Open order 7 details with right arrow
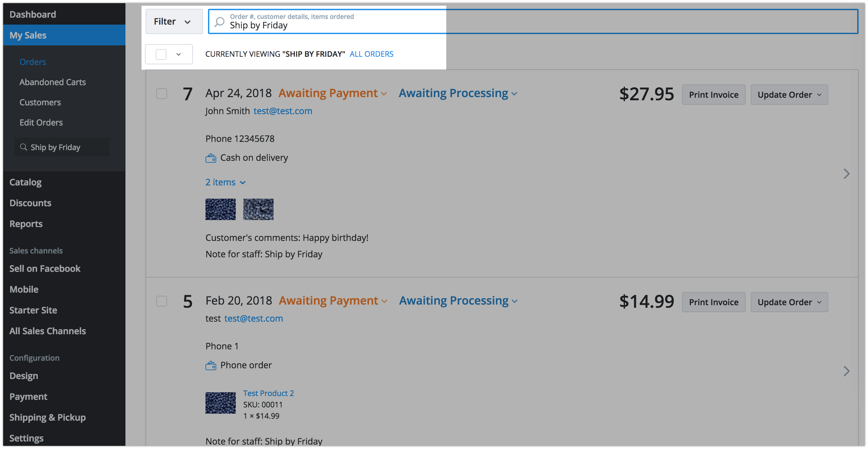This screenshot has height=449, width=868. [847, 174]
